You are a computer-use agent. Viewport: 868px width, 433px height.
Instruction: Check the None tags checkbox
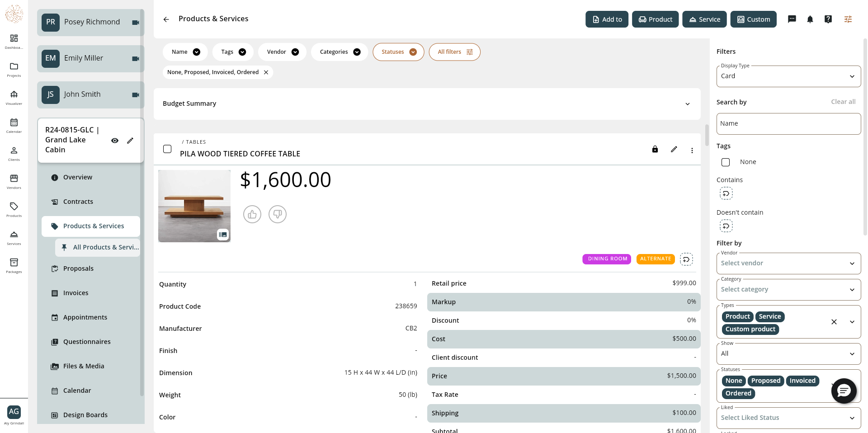[726, 162]
